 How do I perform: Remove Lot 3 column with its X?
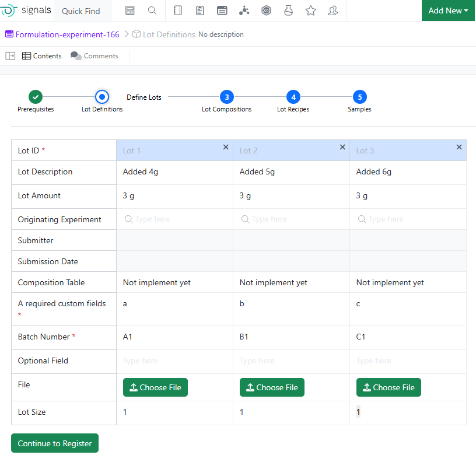click(x=459, y=147)
